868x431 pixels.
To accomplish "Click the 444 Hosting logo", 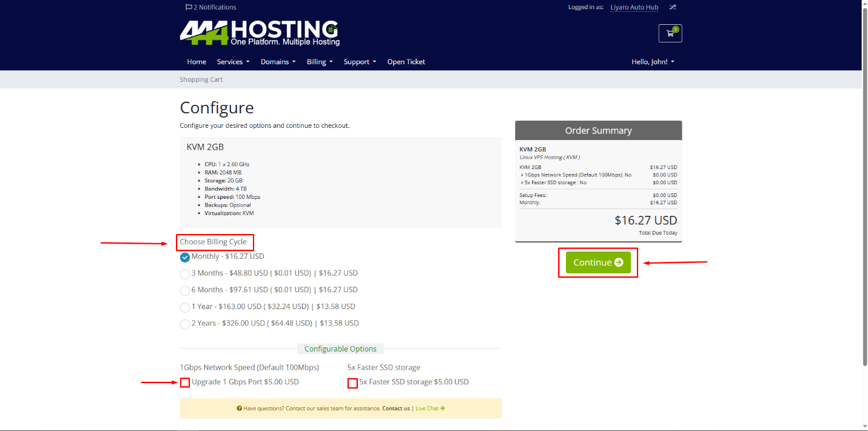I will click(260, 33).
